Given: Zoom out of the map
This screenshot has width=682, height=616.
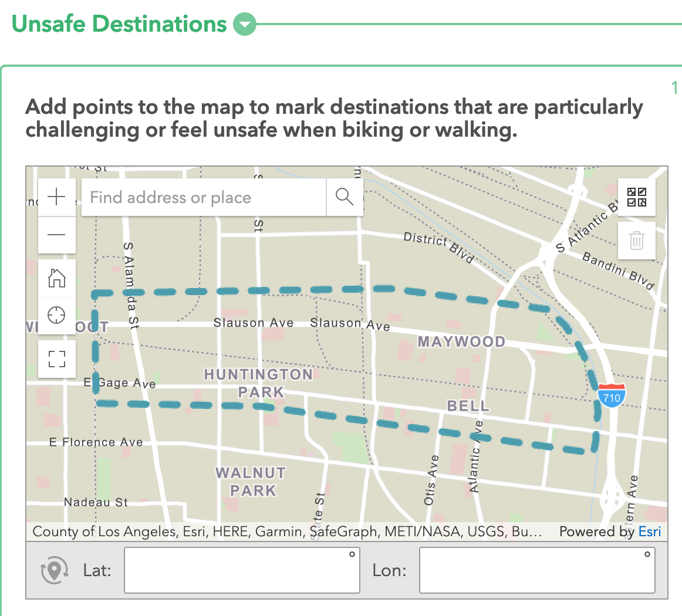Looking at the screenshot, I should 57,235.
